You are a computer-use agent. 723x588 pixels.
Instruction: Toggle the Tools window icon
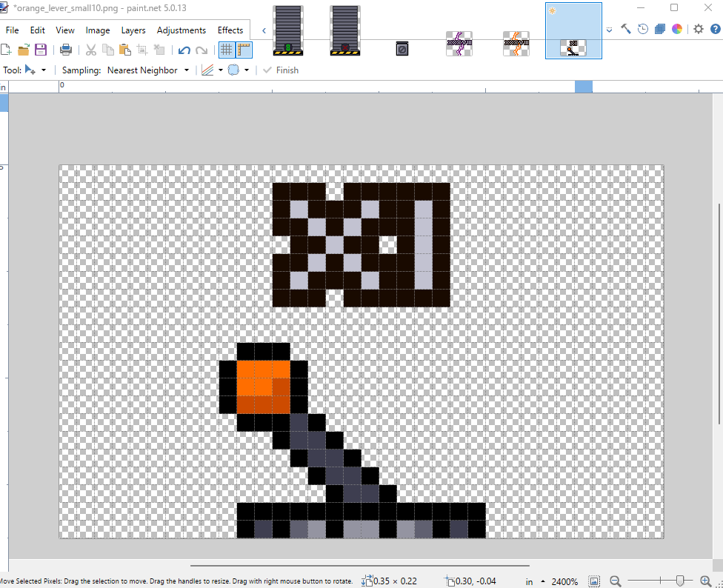click(x=626, y=29)
